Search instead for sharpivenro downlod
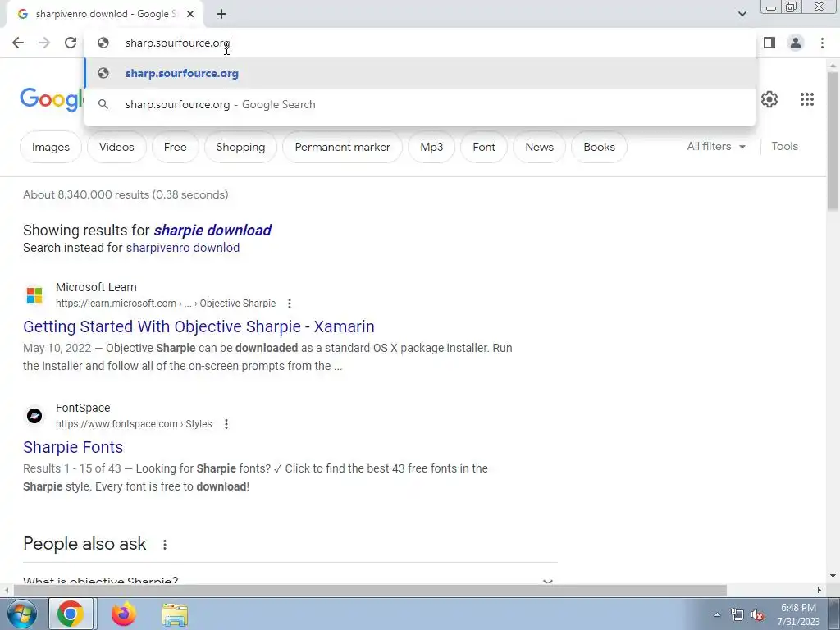 [x=183, y=248]
